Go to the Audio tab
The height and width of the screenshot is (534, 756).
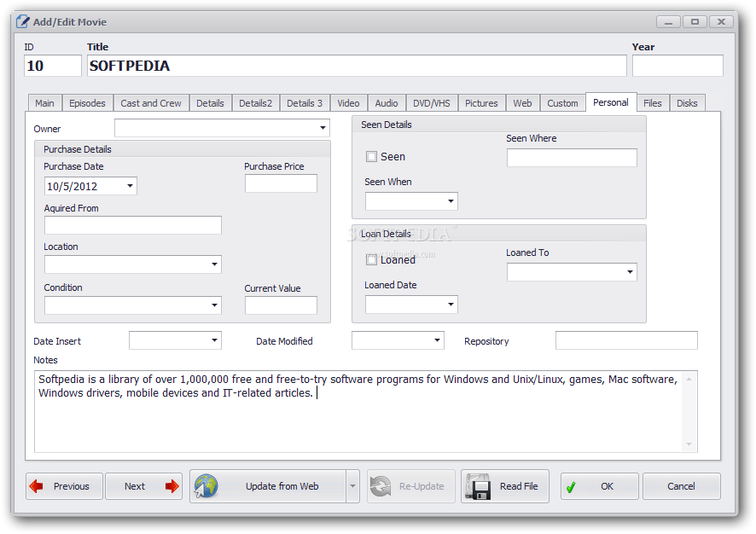(x=387, y=103)
